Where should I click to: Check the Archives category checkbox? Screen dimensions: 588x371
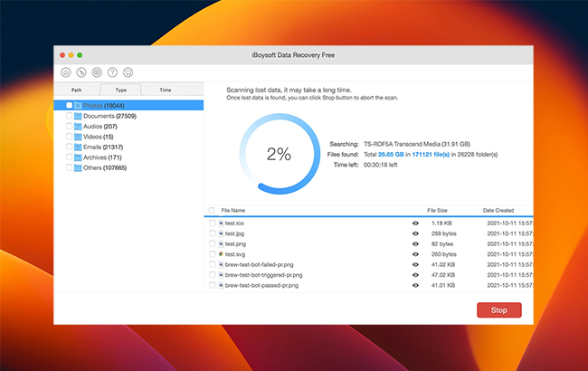(x=69, y=157)
